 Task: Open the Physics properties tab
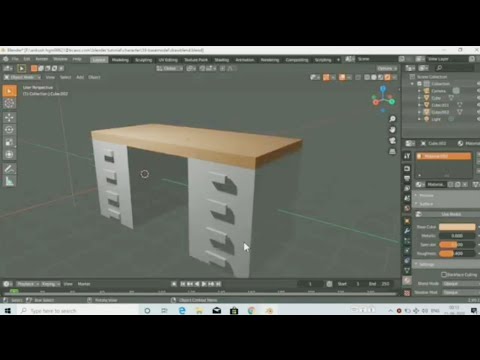407,251
